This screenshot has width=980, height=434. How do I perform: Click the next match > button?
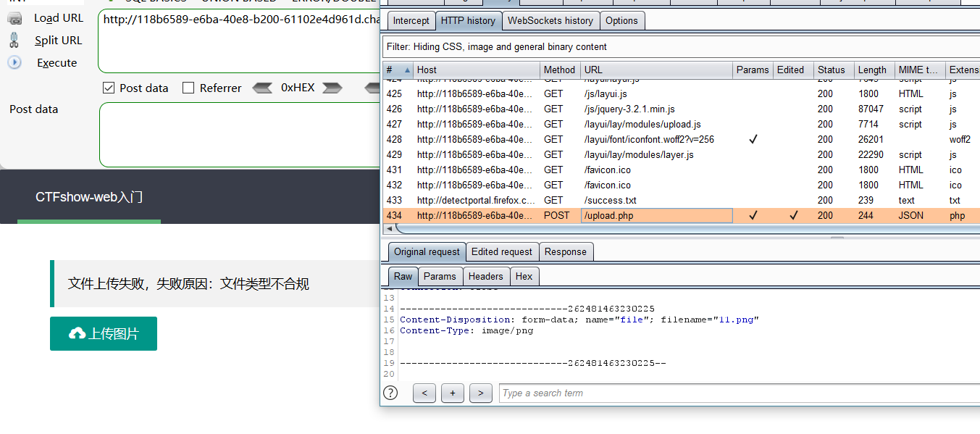[x=481, y=393]
